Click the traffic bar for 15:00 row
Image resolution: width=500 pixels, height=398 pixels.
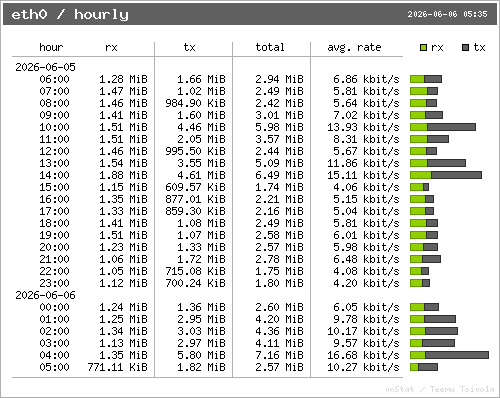pyautogui.click(x=420, y=187)
